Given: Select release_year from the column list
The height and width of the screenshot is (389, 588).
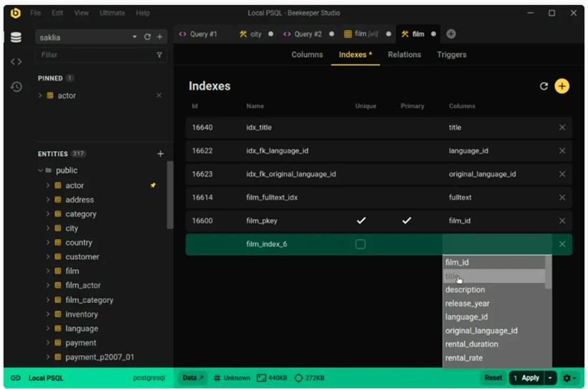Looking at the screenshot, I should tap(467, 304).
